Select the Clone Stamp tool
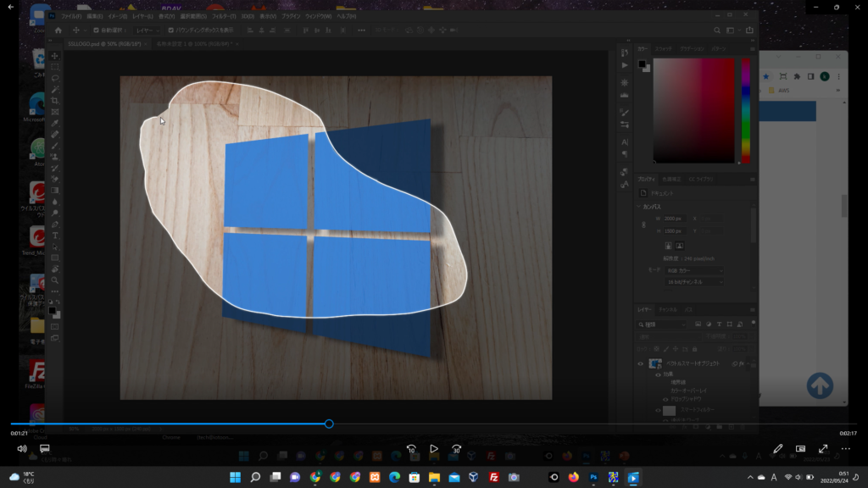Viewport: 868px width, 488px height. (55, 157)
